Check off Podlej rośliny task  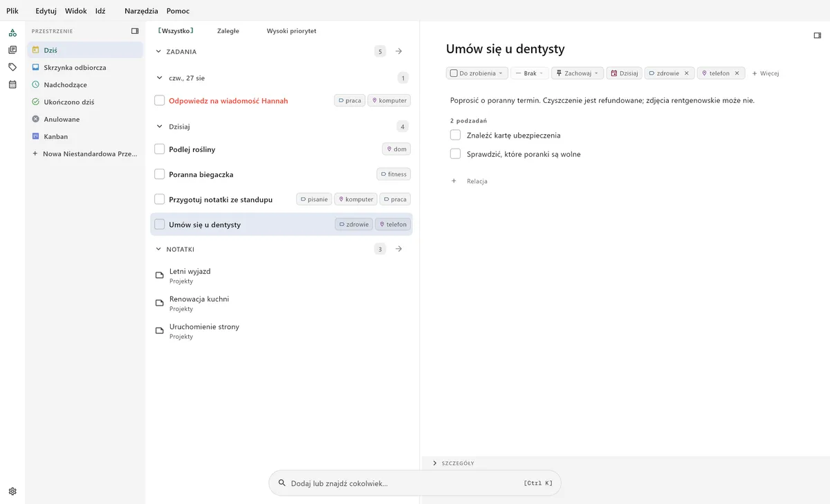160,149
